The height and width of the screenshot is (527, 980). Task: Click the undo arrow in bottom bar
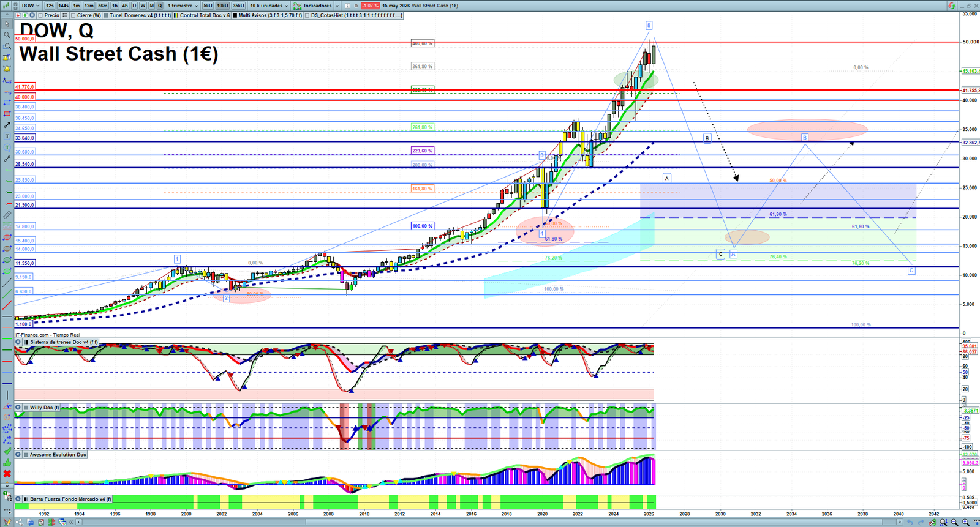(x=910, y=522)
